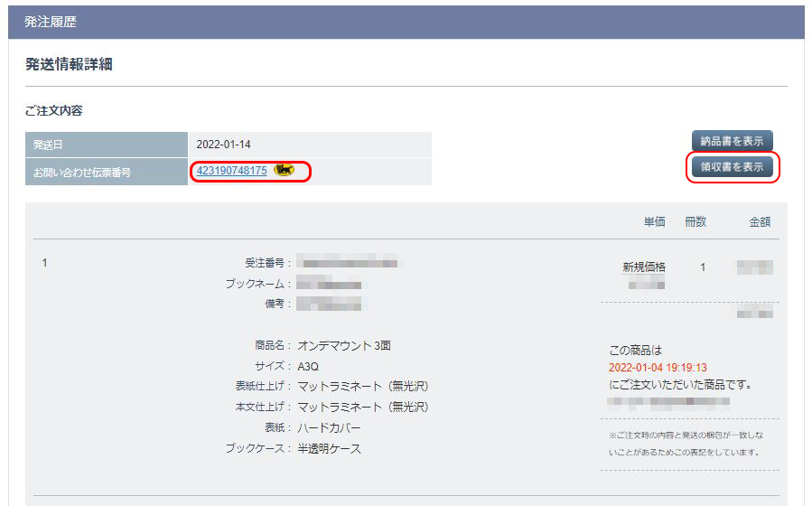Open tracking number 423190748175 link
812x506 pixels.
(231, 170)
